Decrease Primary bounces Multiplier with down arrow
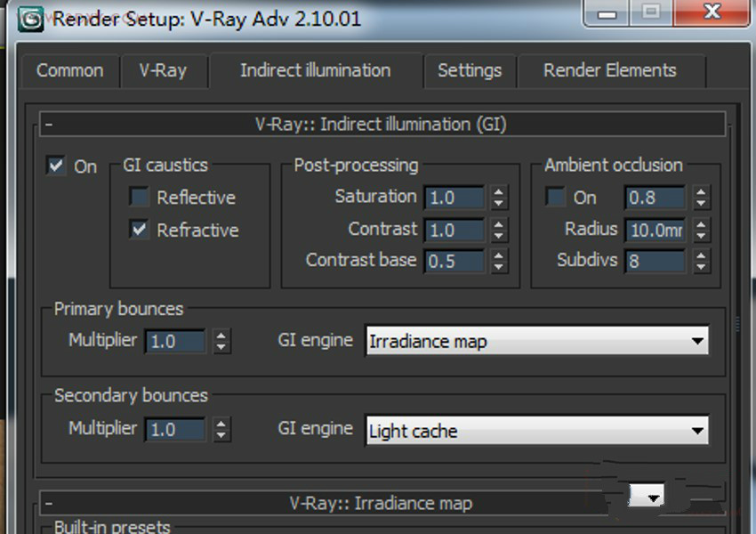The width and height of the screenshot is (756, 534). pos(221,347)
